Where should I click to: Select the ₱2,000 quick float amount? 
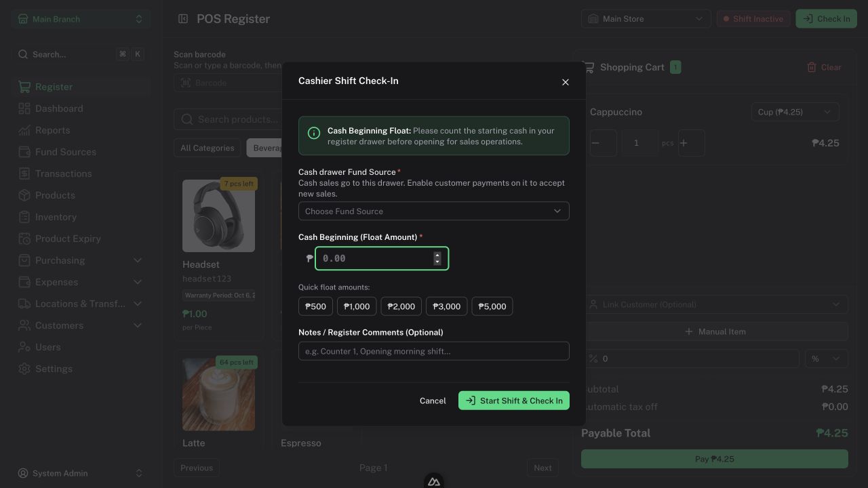tap(401, 306)
